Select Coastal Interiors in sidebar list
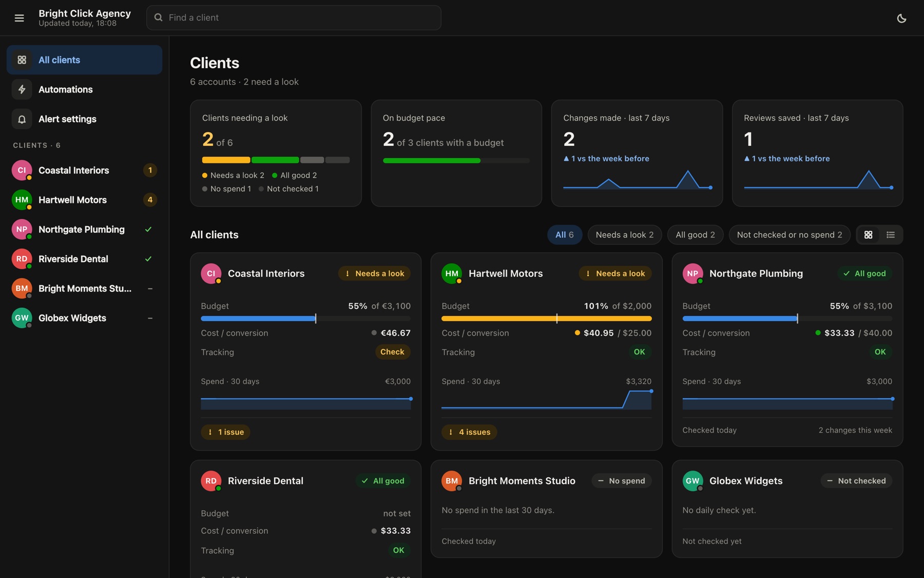924x578 pixels. (84, 170)
